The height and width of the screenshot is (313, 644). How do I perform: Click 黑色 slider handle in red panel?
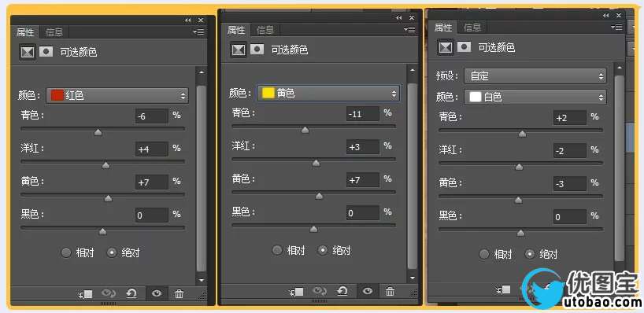[x=102, y=232]
